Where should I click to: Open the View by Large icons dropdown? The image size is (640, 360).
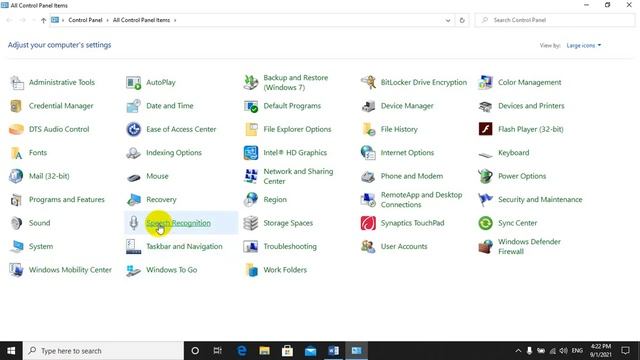(584, 45)
